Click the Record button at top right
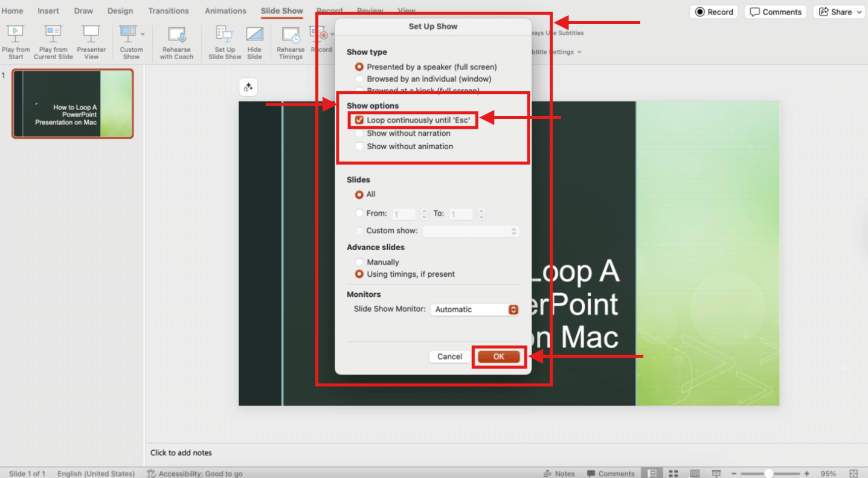Screen dimensions: 868x478 (x=714, y=12)
